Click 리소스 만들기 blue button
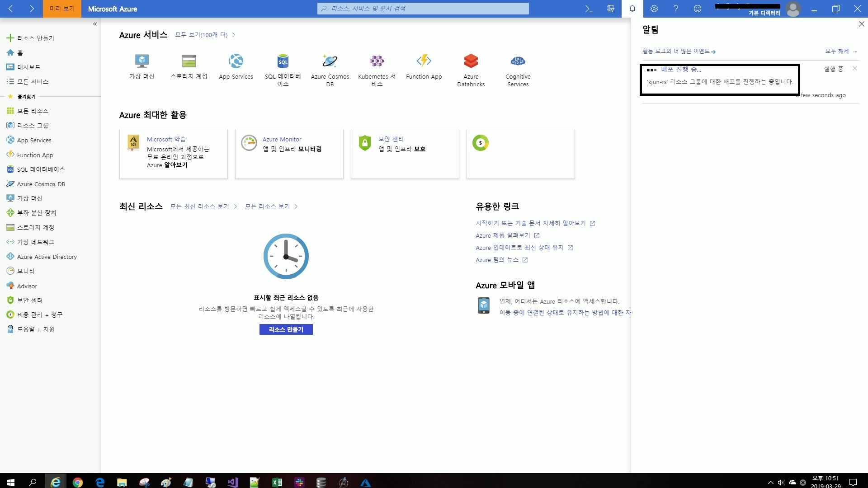This screenshot has height=488, width=868. point(286,329)
